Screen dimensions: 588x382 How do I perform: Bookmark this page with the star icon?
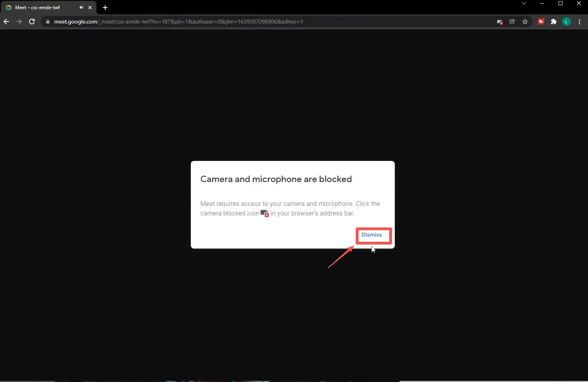pos(525,22)
